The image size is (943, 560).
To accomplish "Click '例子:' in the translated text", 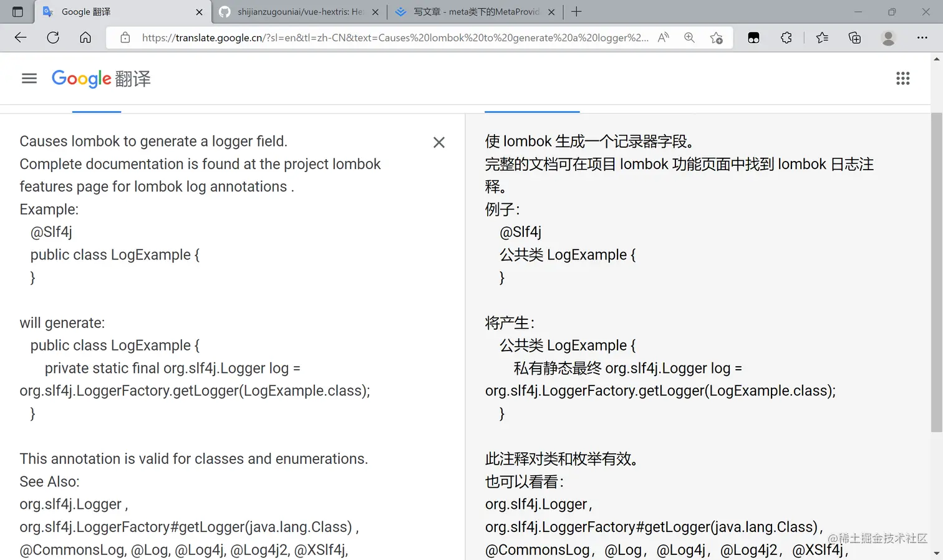I will tap(503, 210).
